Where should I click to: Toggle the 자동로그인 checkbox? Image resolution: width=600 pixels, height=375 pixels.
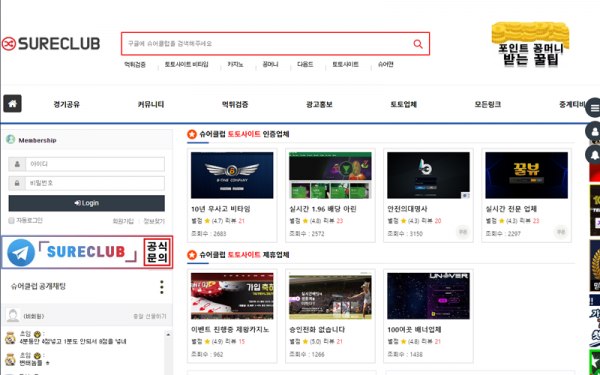coord(11,220)
